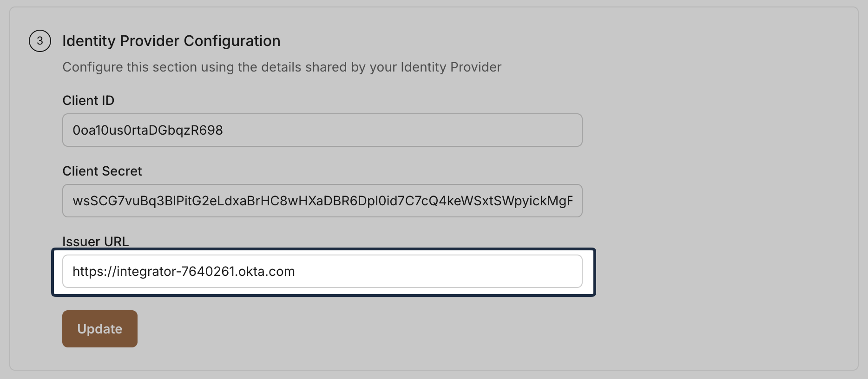Select the Client ID input field
Viewport: 868px width, 379px height.
click(x=322, y=130)
